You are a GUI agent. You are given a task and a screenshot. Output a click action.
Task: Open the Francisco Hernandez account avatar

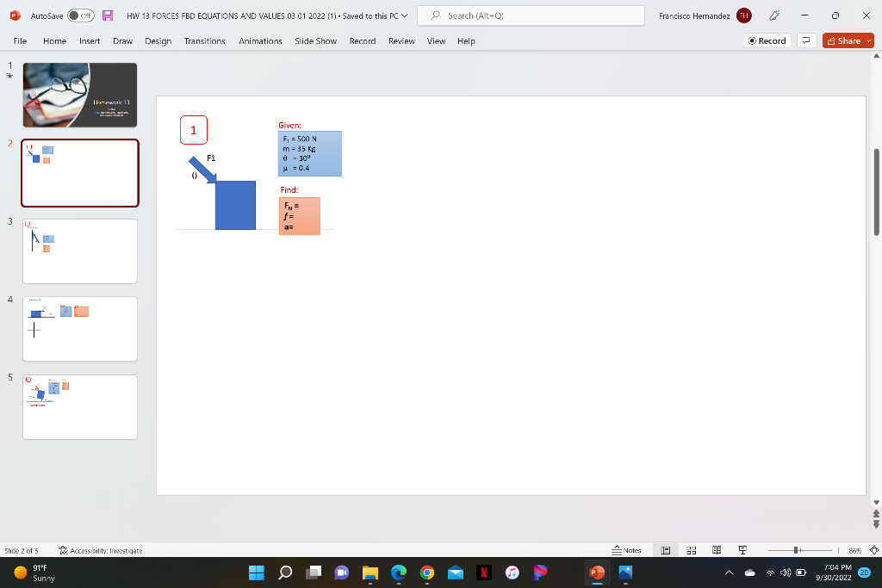(743, 15)
